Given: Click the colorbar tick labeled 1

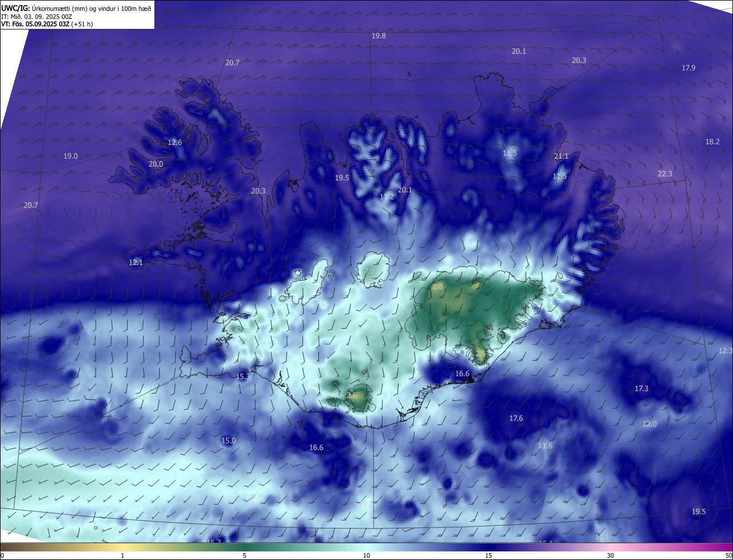Looking at the screenshot, I should point(123,555).
